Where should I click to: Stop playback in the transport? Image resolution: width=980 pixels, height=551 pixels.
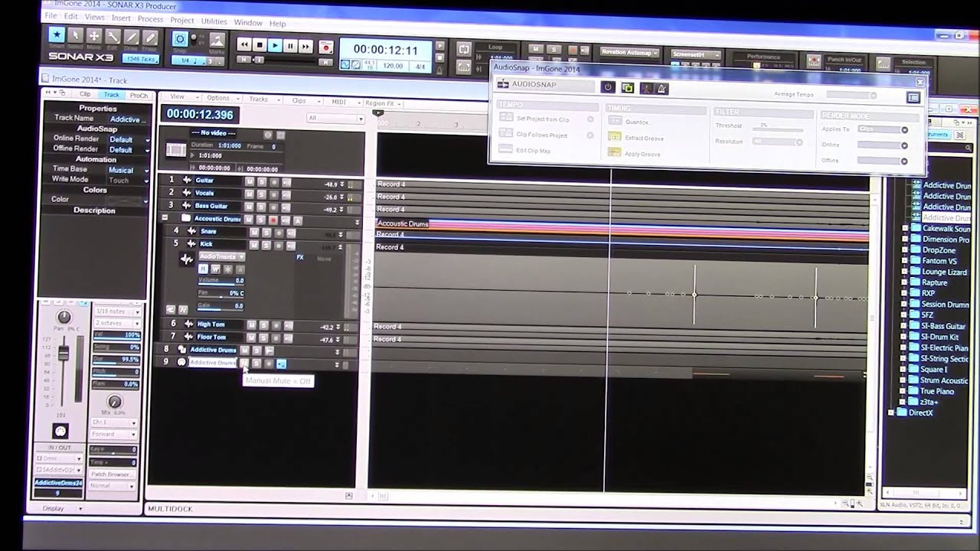click(x=260, y=45)
